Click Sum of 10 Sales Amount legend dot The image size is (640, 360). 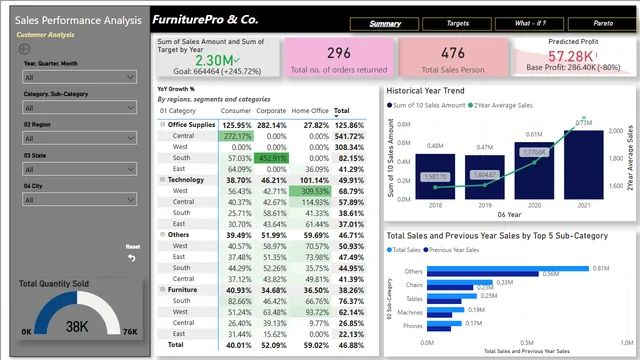tap(389, 105)
